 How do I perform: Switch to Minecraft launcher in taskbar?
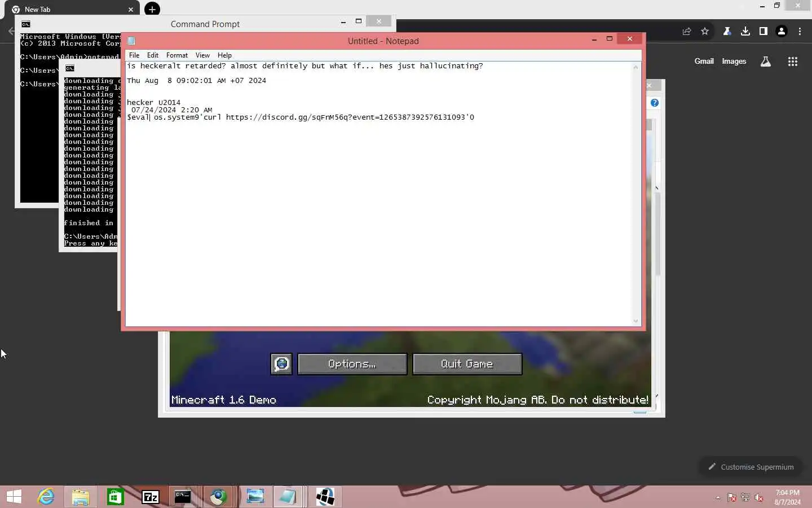click(x=325, y=497)
